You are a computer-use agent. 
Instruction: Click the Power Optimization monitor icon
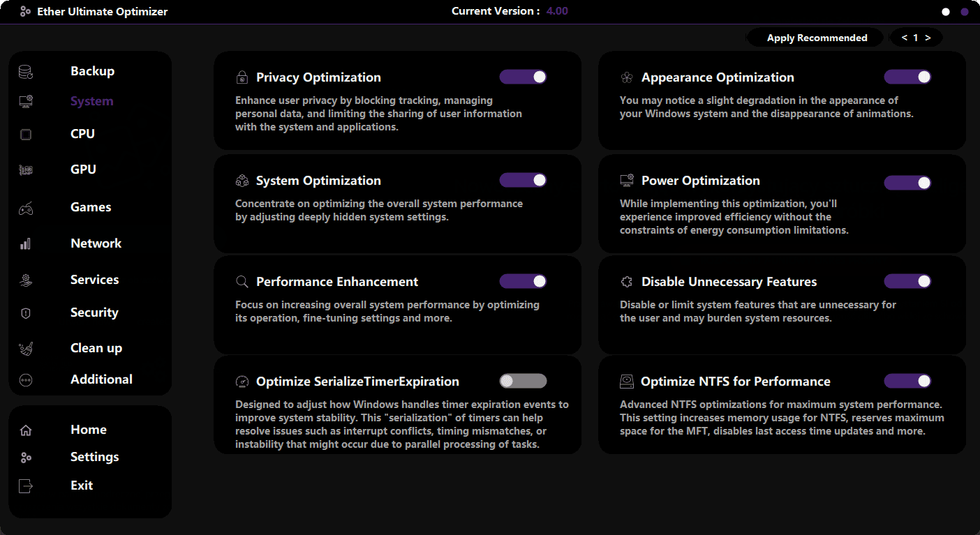pos(627,180)
